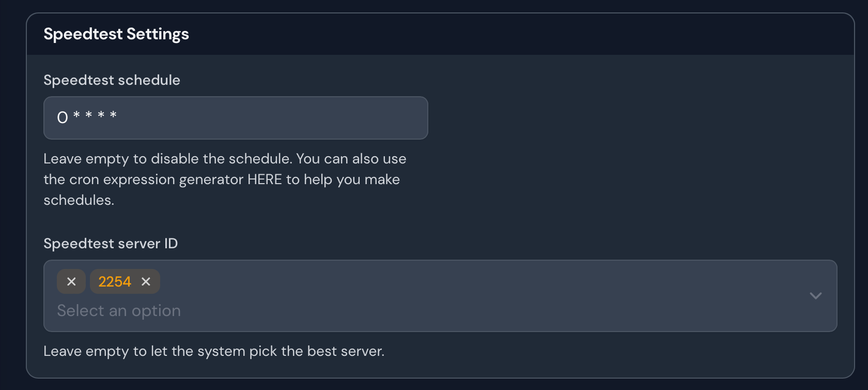The image size is (868, 390).
Task: Click the Speedtest server ID label
Action: (111, 244)
